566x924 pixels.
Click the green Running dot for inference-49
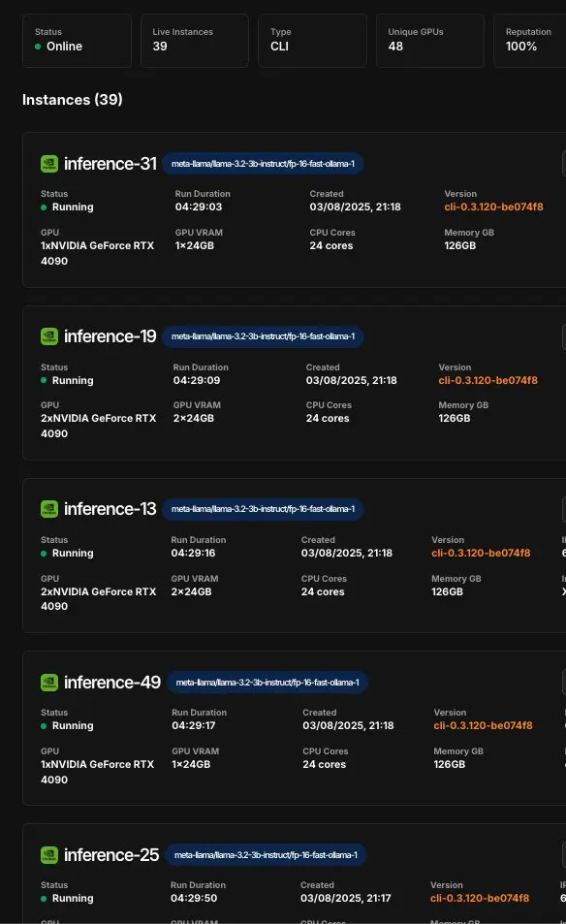44,726
